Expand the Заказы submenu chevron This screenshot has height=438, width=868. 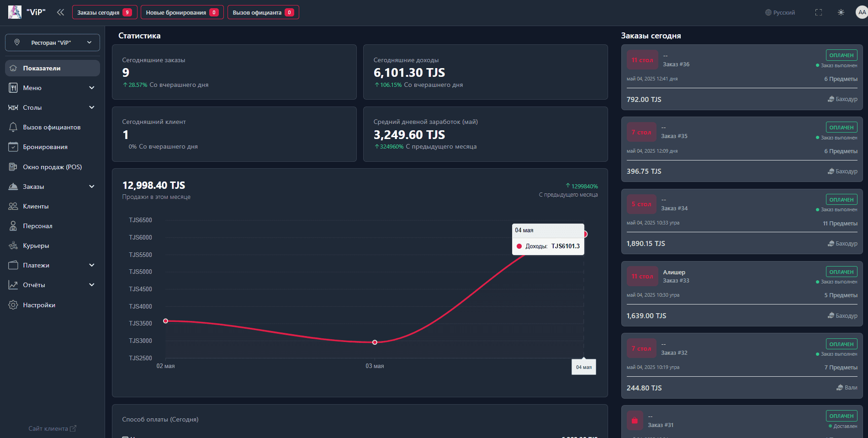click(92, 187)
